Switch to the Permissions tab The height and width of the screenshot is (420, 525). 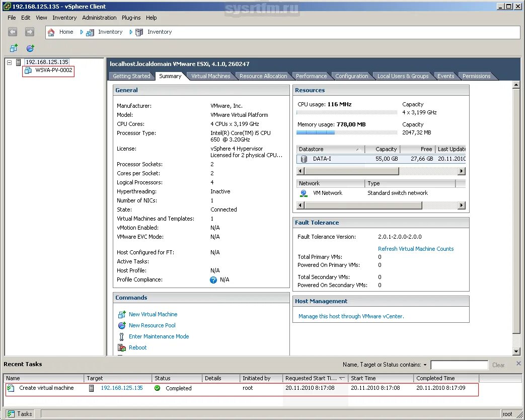477,77
